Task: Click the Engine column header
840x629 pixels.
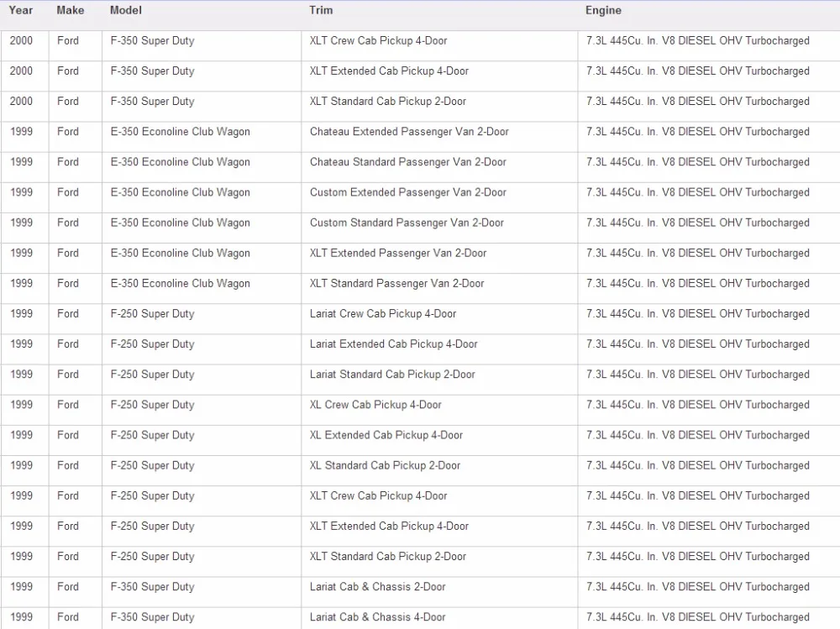Action: point(603,10)
